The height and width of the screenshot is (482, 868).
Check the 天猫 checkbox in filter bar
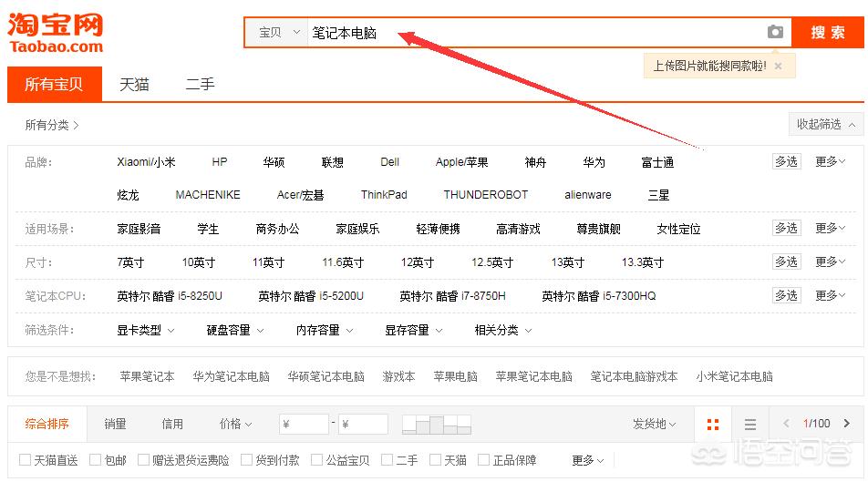point(436,459)
